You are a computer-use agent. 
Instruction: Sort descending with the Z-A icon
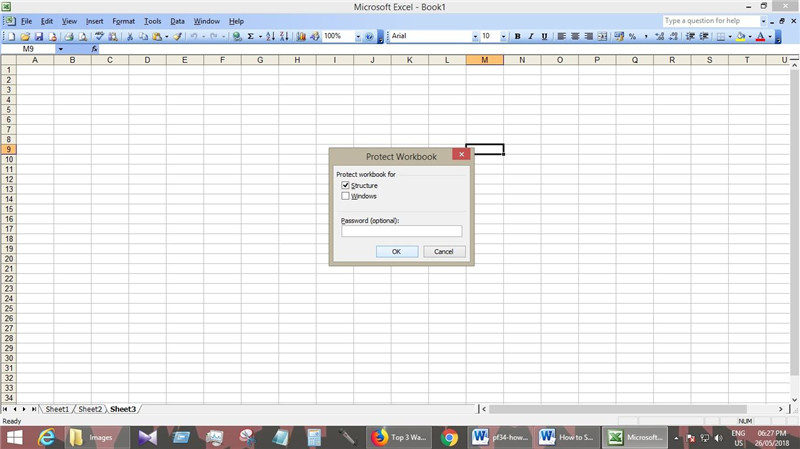point(284,36)
